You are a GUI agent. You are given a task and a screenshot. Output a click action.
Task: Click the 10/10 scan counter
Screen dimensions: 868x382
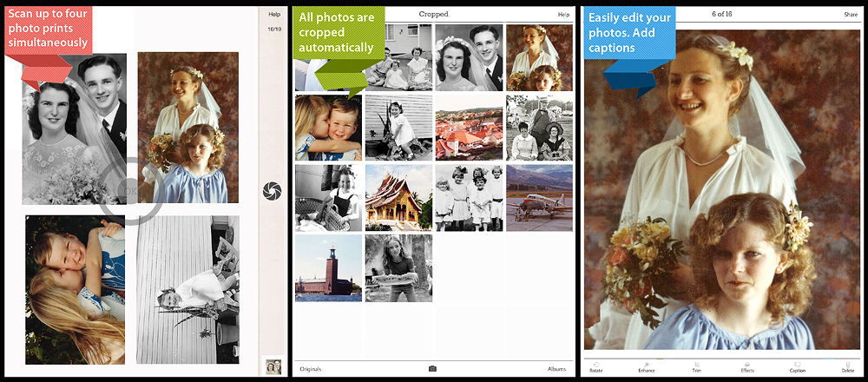click(x=274, y=29)
